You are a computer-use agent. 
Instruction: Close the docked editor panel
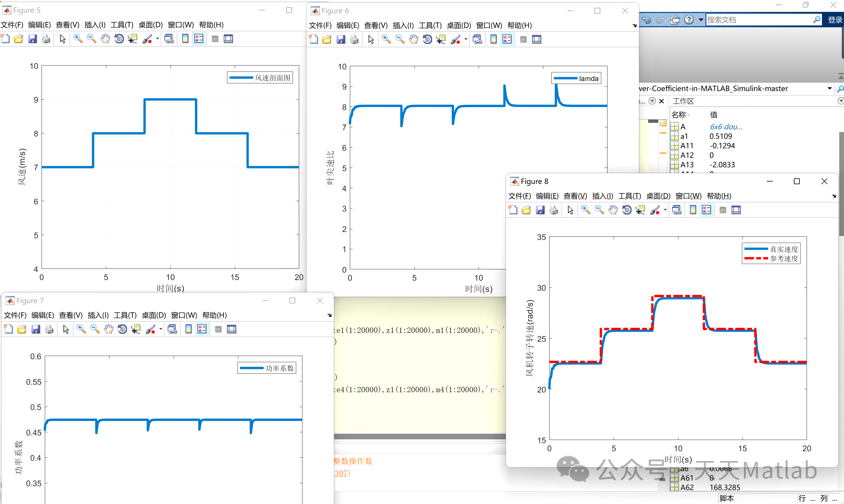coord(661,101)
